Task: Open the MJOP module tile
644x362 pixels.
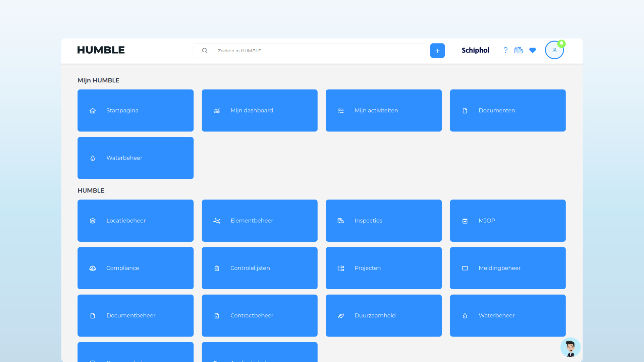Action: (x=507, y=221)
